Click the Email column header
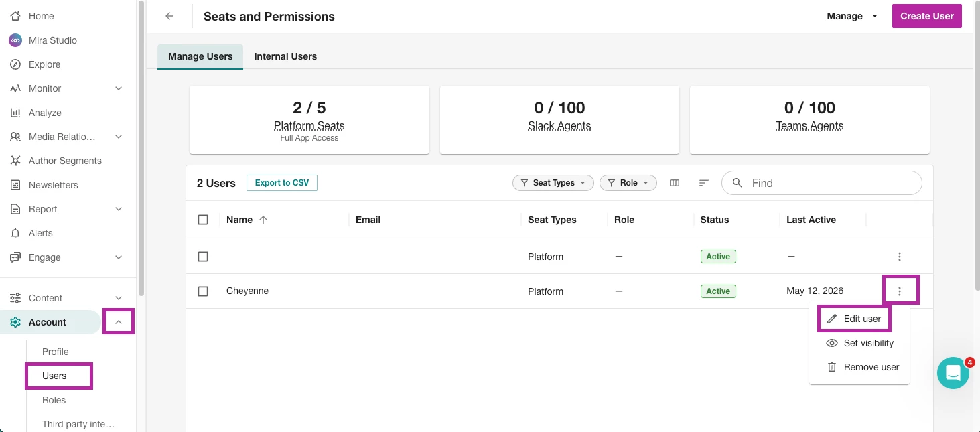 368,220
